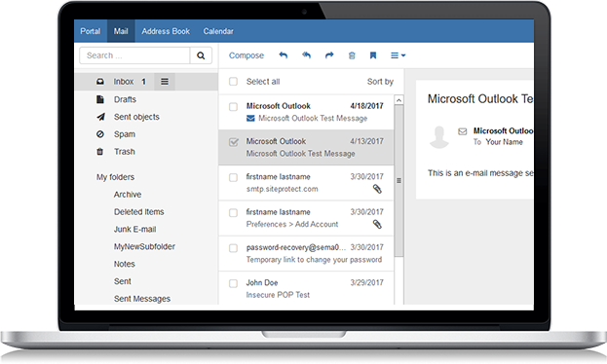This screenshot has height=364, width=607.
Task: Open the Preferences > Add Account message
Action: tap(306, 218)
